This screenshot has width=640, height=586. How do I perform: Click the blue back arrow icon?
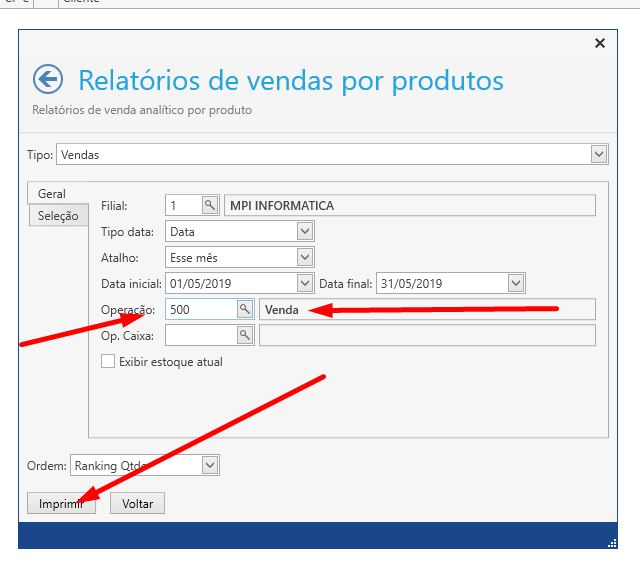click(47, 80)
